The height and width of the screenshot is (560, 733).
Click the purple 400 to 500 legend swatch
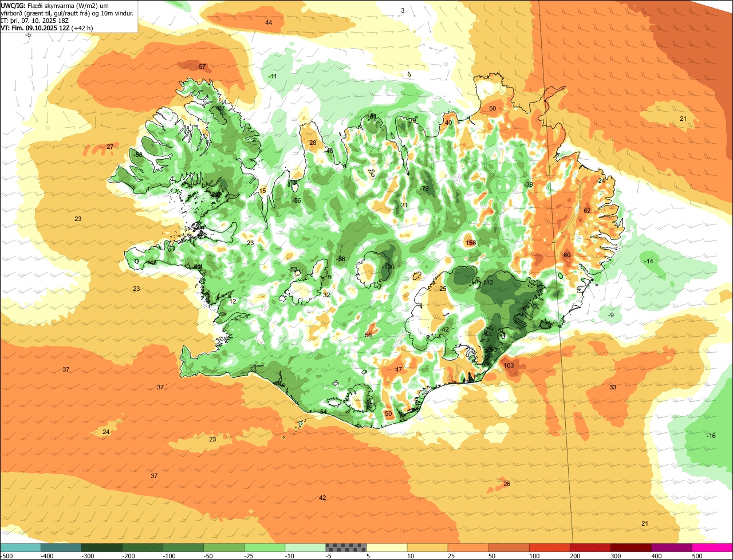click(671, 547)
